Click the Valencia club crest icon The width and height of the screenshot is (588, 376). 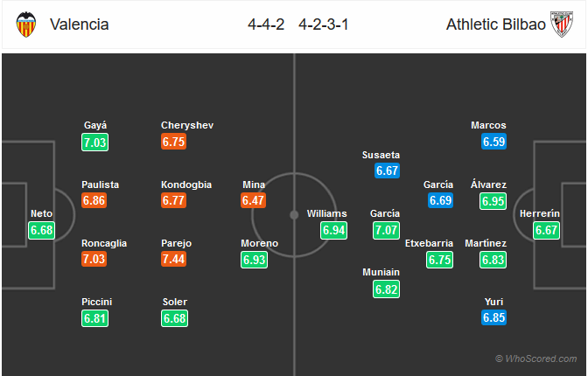(x=26, y=24)
